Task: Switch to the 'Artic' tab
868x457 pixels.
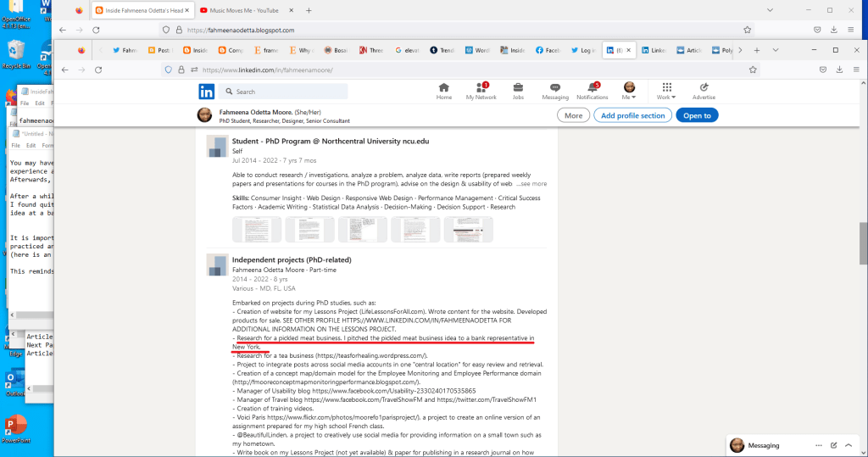Action: coord(689,50)
